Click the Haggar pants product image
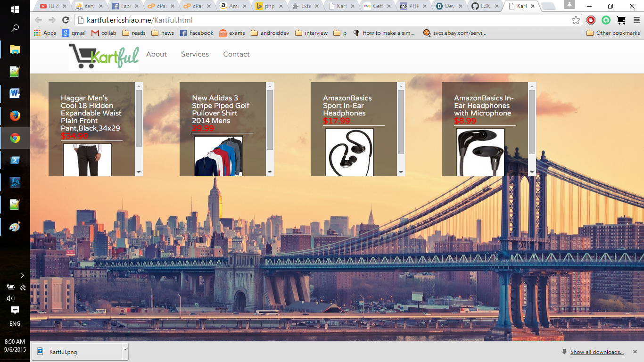This screenshot has height=362, width=644. coord(87,160)
